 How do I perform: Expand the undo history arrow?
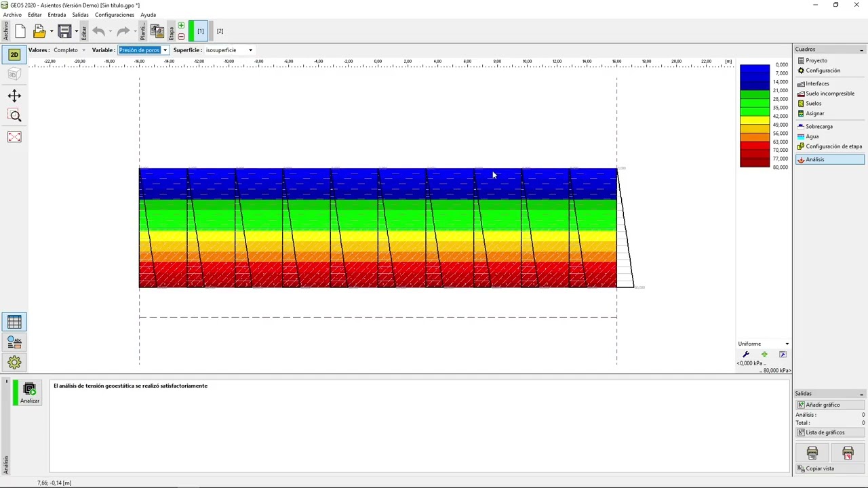tap(110, 31)
